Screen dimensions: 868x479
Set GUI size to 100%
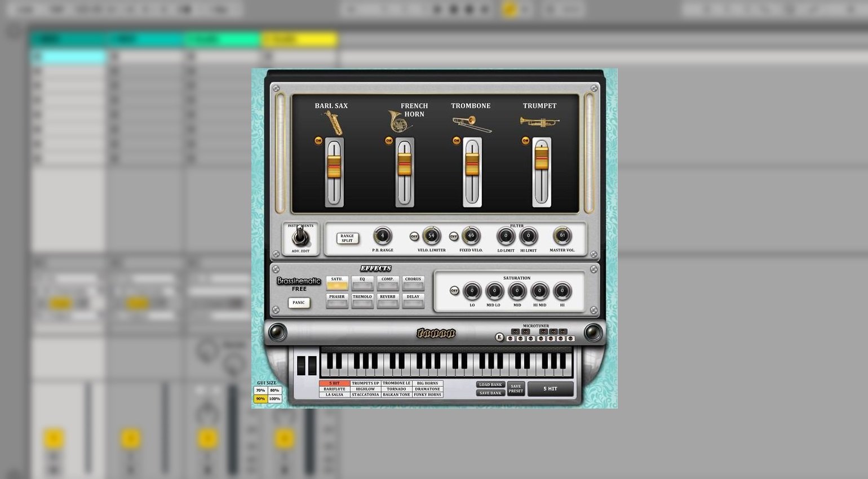pos(274,399)
